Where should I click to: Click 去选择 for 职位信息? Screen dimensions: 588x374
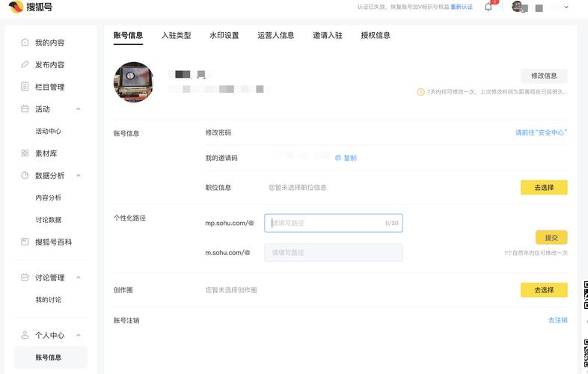coord(544,187)
